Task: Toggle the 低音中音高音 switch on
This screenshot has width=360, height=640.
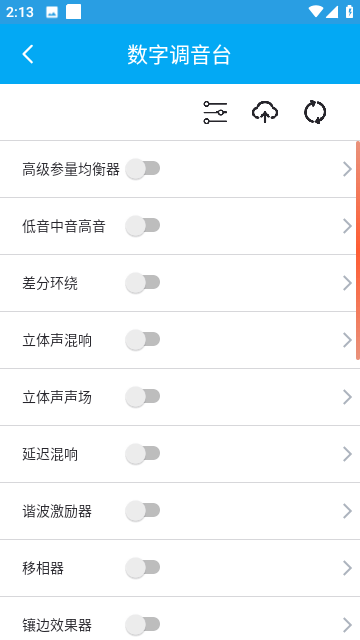Action: pyautogui.click(x=142, y=226)
